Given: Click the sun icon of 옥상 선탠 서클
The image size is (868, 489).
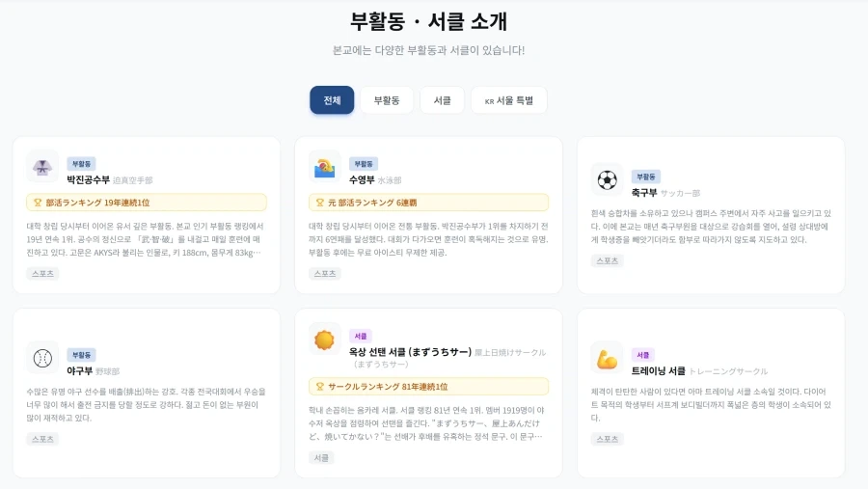Looking at the screenshot, I should pyautogui.click(x=324, y=339).
